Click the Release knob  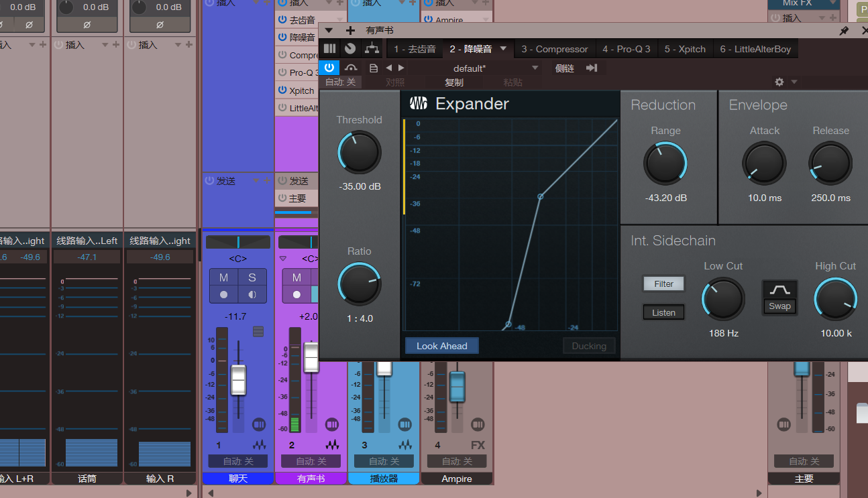(x=830, y=164)
